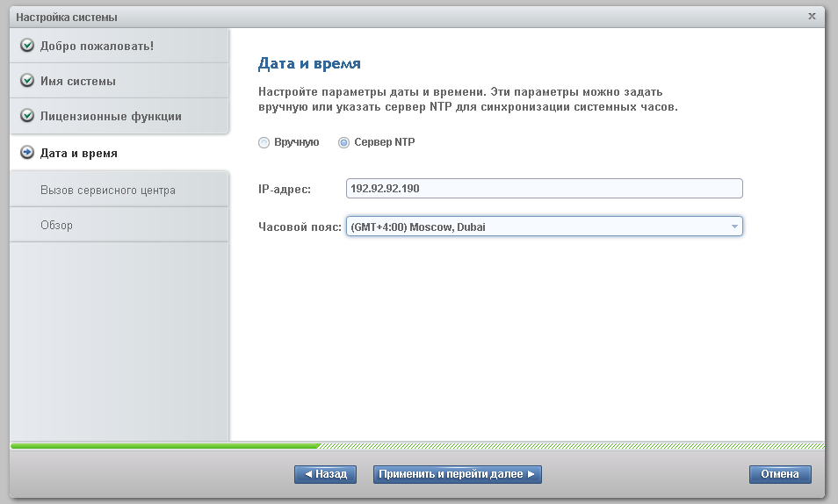Click the blue arrow icon beside Дата и время
This screenshot has width=838, height=504.
(26, 153)
